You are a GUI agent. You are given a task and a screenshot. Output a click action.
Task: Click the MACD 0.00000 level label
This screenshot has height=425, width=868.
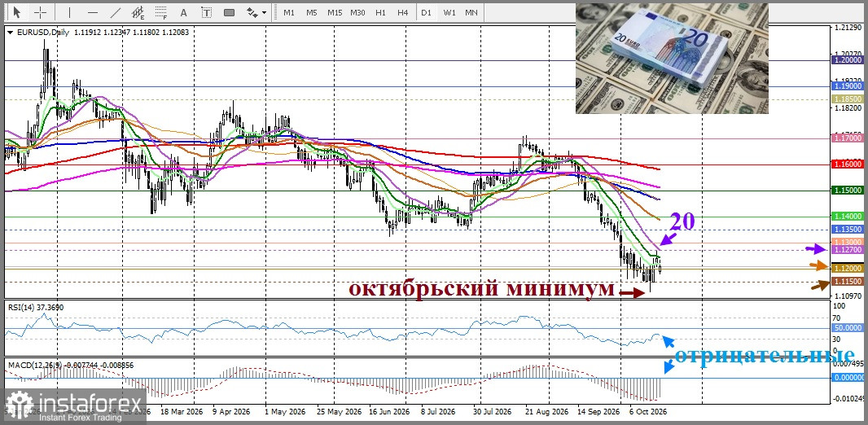click(x=848, y=378)
